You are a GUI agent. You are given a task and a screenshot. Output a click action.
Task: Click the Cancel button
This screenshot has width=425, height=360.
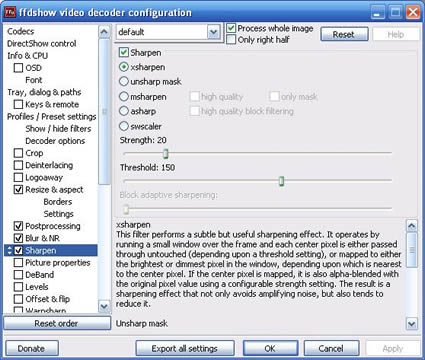coord(331,348)
